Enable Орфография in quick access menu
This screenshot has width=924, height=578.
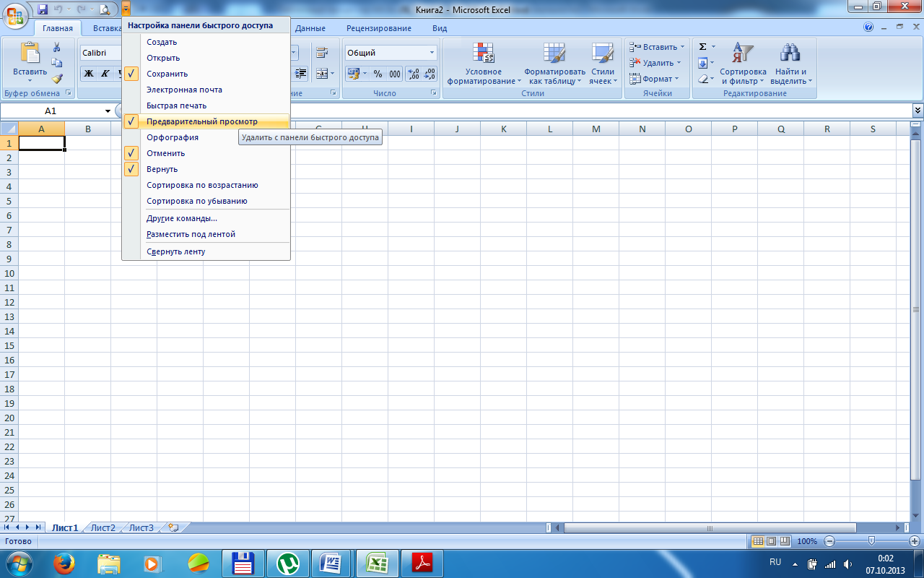pos(206,137)
